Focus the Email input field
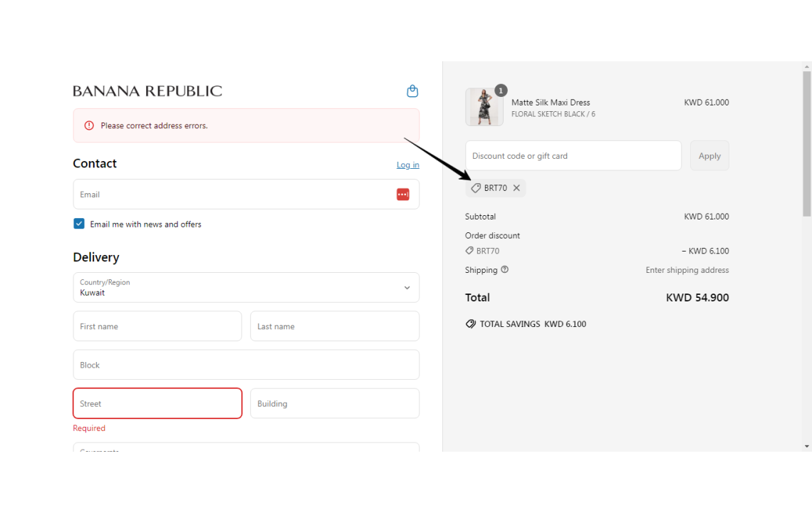 (x=246, y=195)
